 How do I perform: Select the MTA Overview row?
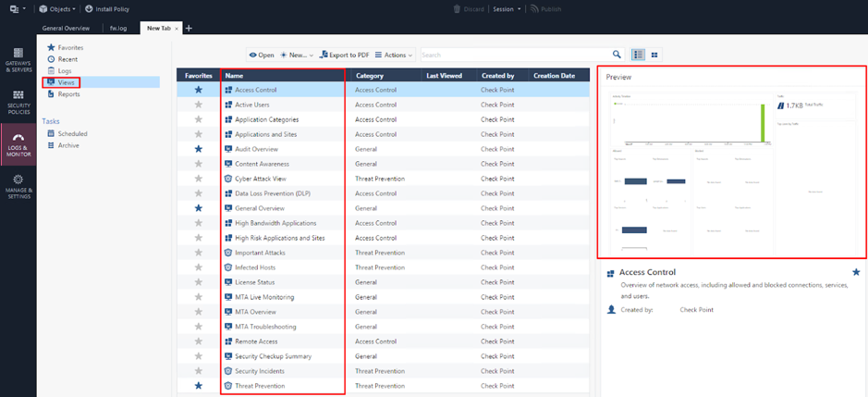[x=383, y=312]
